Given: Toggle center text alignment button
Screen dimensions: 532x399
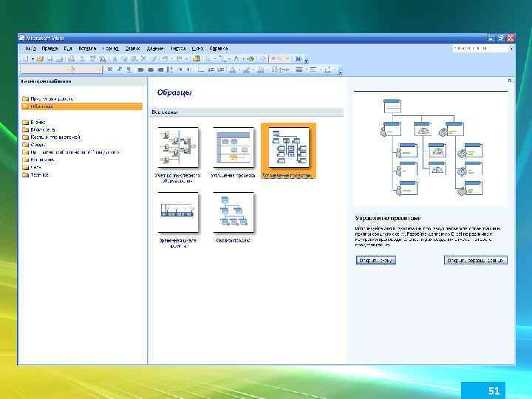Looking at the screenshot, I should point(151,69).
